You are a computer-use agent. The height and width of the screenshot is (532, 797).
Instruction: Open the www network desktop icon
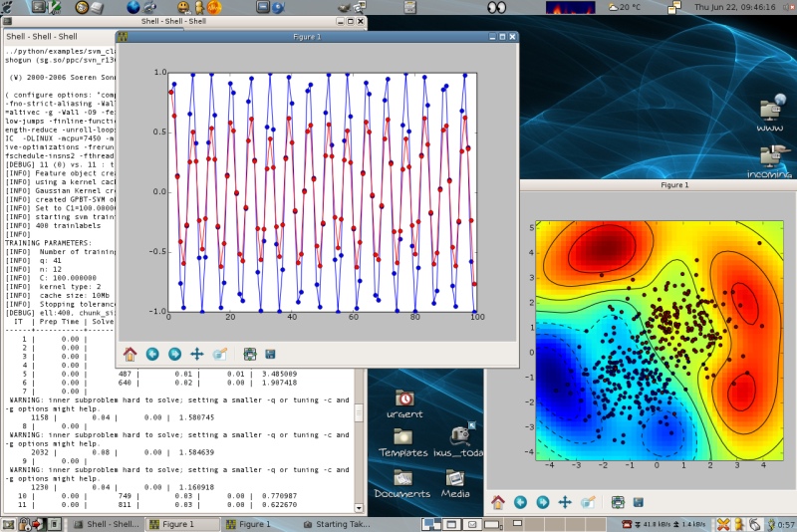[x=768, y=112]
